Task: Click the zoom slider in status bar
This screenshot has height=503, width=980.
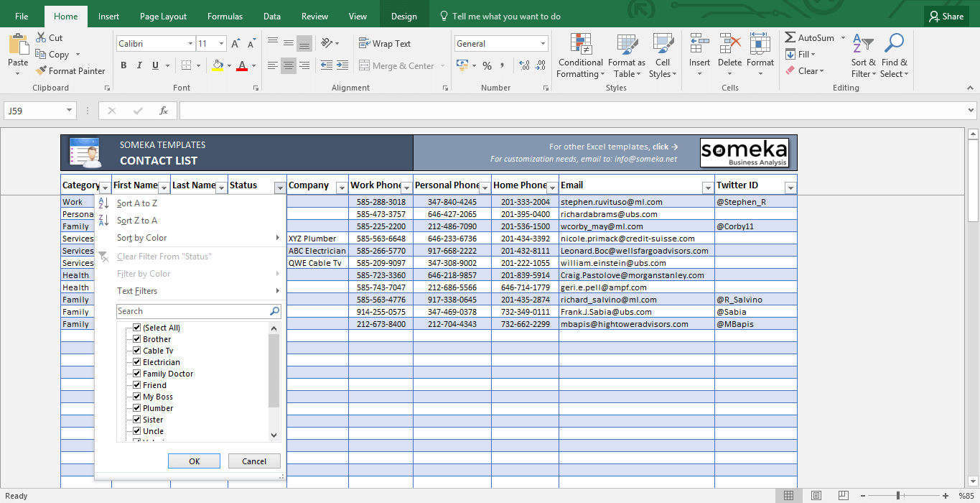Action: point(897,496)
